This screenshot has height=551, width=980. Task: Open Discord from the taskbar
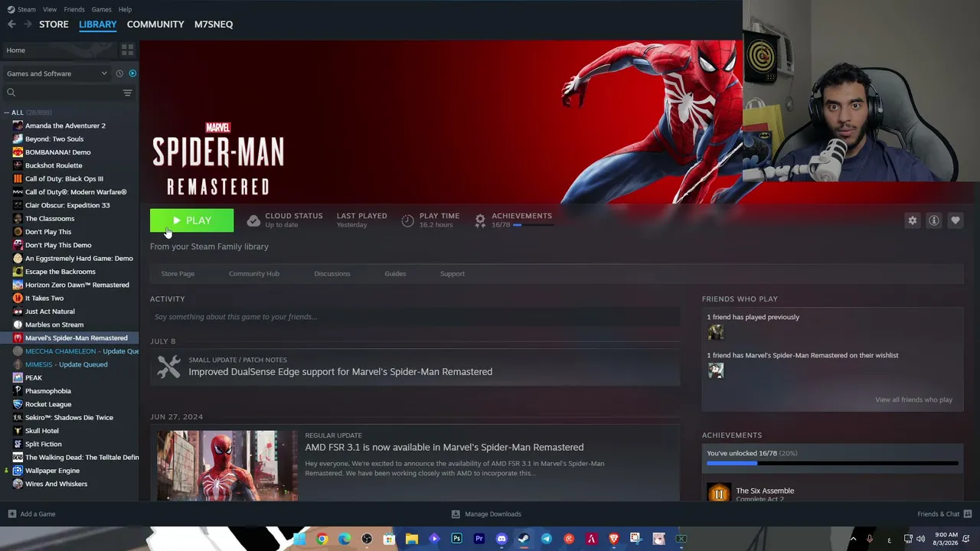(501, 539)
